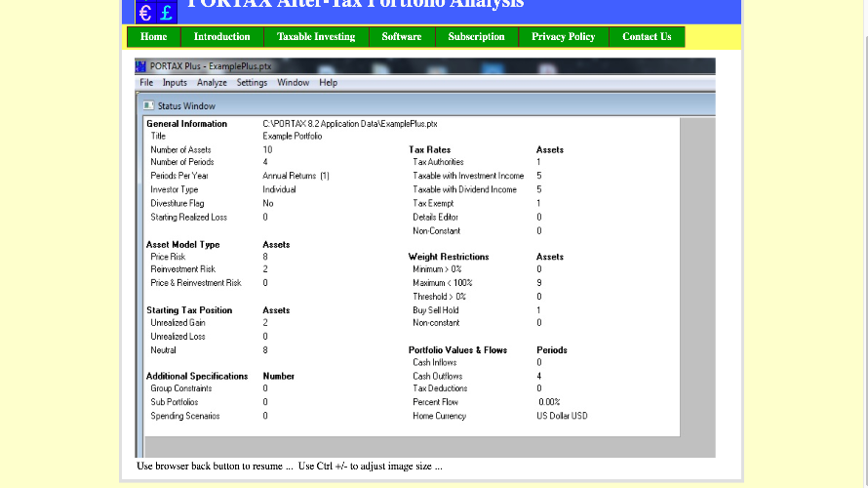Click the Weight Restrictions heading
The width and height of the screenshot is (868, 488).
(449, 257)
